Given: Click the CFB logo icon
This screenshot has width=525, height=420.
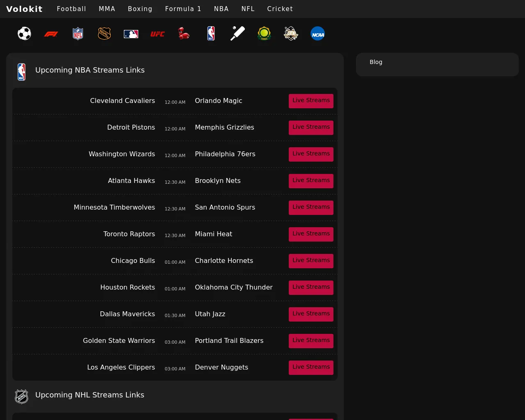Looking at the screenshot, I should point(291,34).
